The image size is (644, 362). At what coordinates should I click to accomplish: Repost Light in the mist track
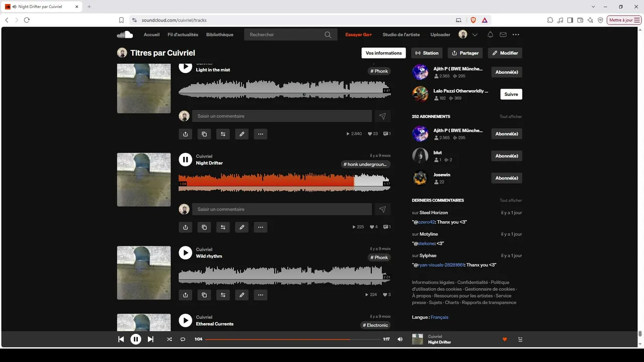pos(223,134)
